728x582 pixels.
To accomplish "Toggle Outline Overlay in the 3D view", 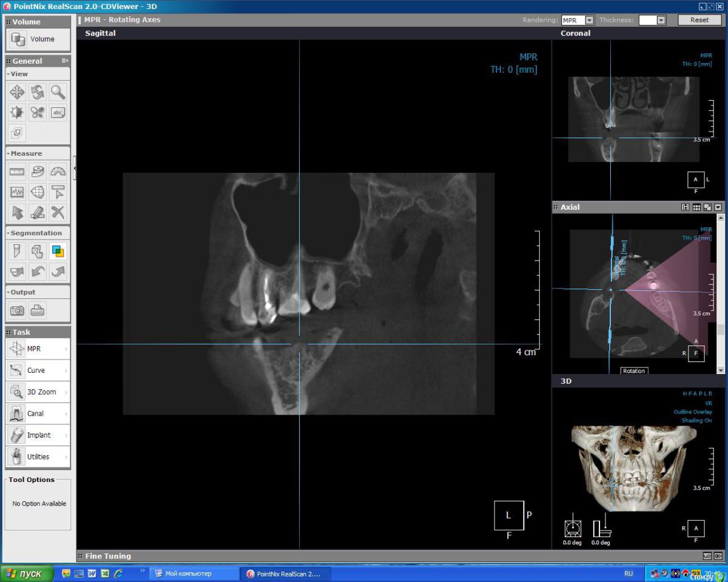I will [692, 412].
